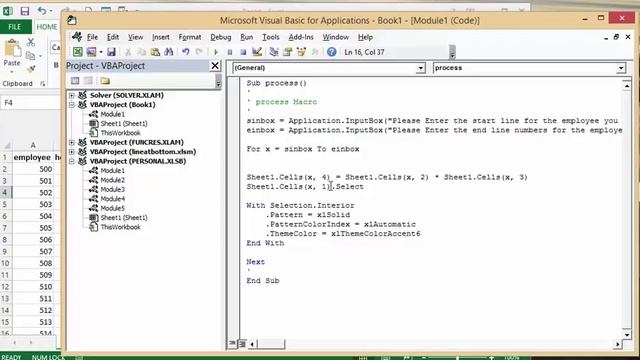Toggle Folders icon in Project panel

[x=105, y=80]
